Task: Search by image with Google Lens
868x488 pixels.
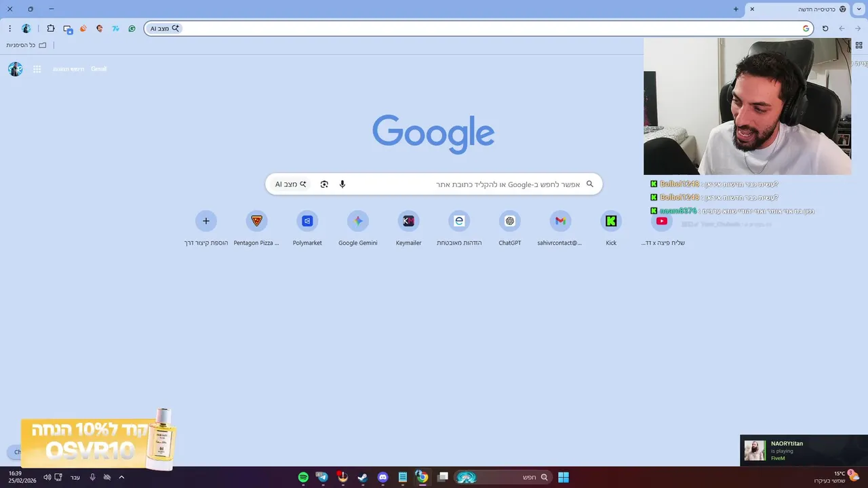Action: [x=324, y=184]
